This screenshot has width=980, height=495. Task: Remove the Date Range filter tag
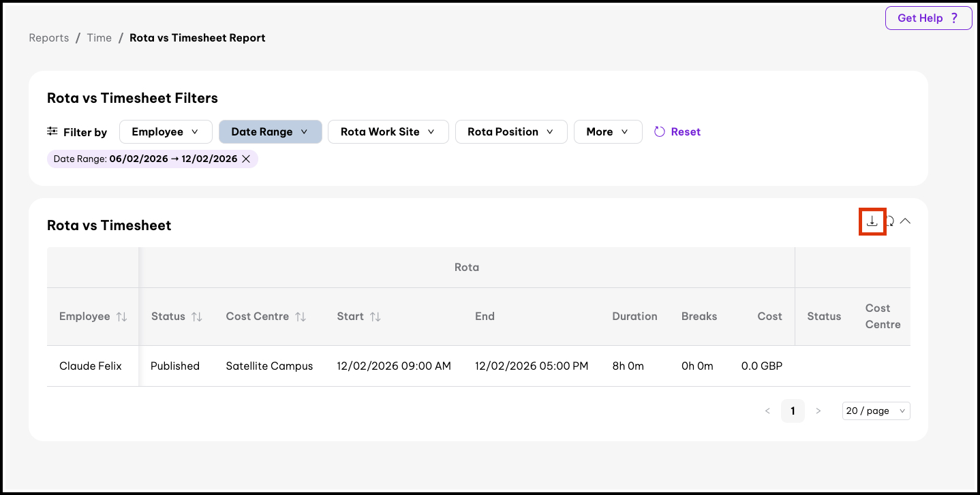(246, 159)
